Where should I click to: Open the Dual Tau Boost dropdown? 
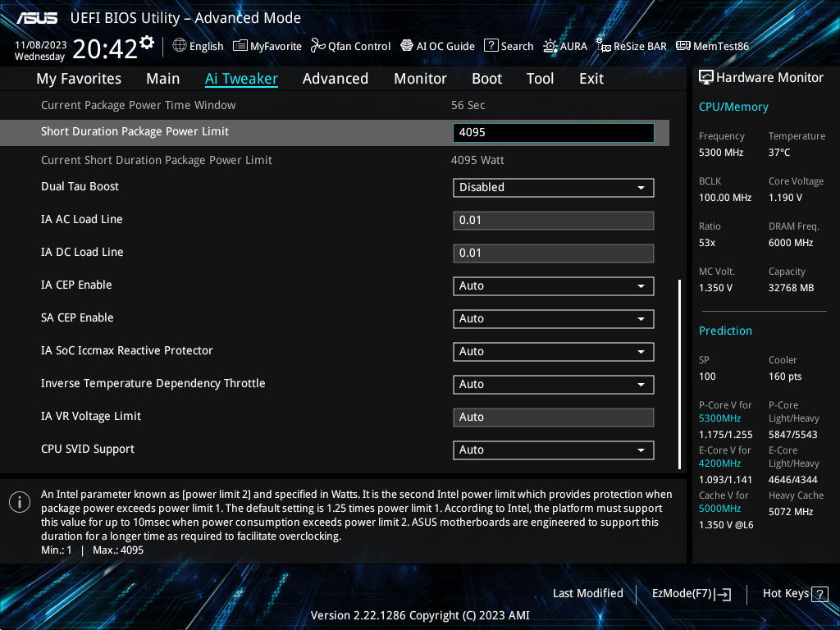pyautogui.click(x=554, y=188)
